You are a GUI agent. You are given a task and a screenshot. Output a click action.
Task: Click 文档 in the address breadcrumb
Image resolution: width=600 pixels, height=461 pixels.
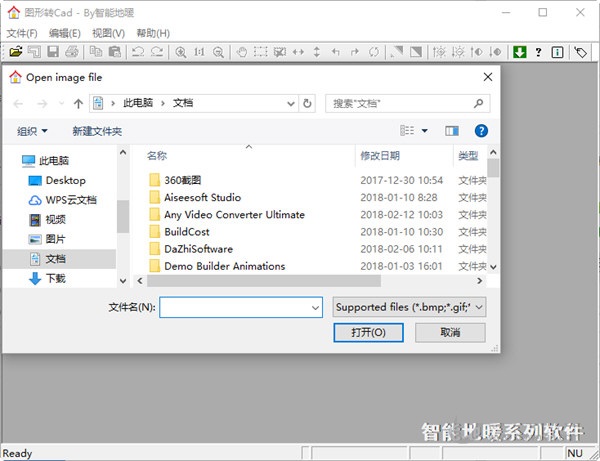[183, 103]
